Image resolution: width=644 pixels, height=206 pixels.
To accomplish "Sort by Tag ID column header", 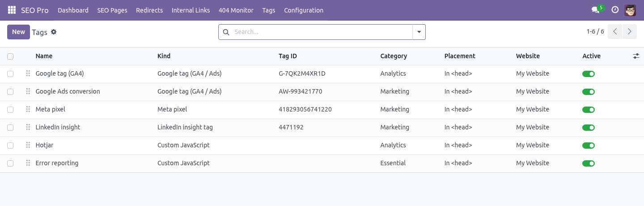I will 288,56.
